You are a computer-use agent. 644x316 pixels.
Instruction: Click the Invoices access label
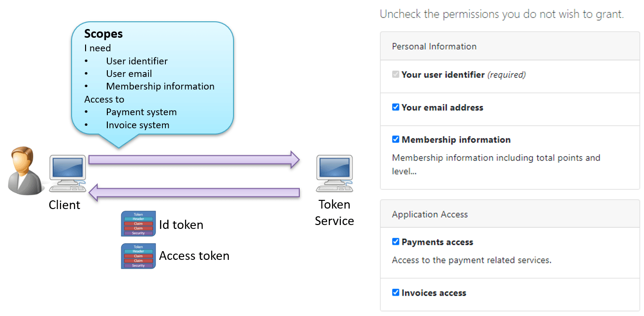434,293
